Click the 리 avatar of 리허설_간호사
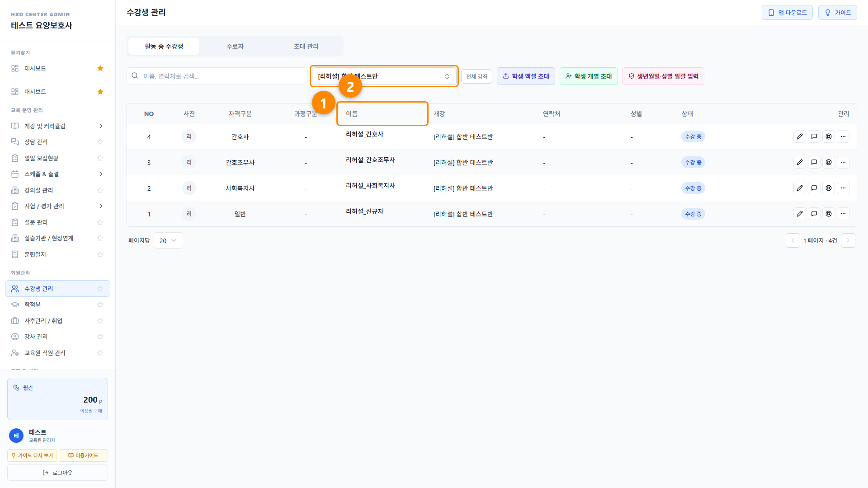Image resolution: width=868 pixels, height=488 pixels. click(x=189, y=136)
